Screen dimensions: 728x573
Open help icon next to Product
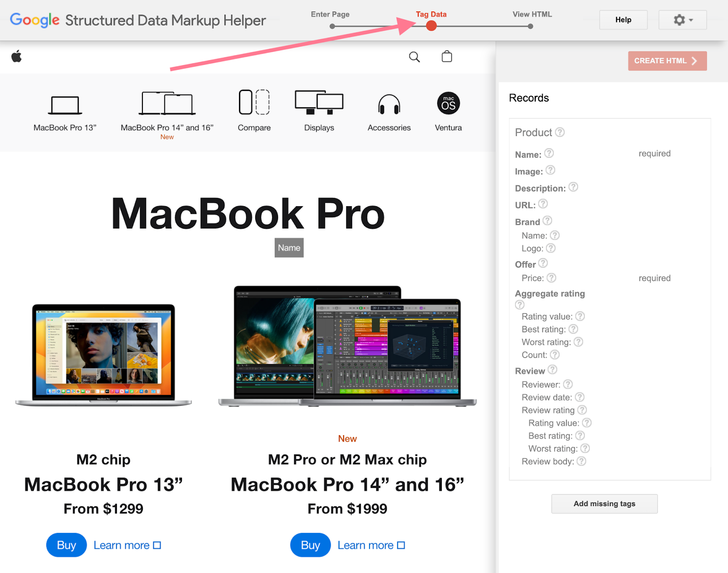tap(560, 132)
